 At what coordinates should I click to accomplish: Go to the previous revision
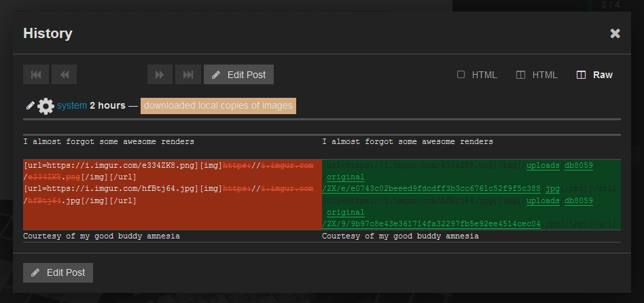click(x=64, y=75)
